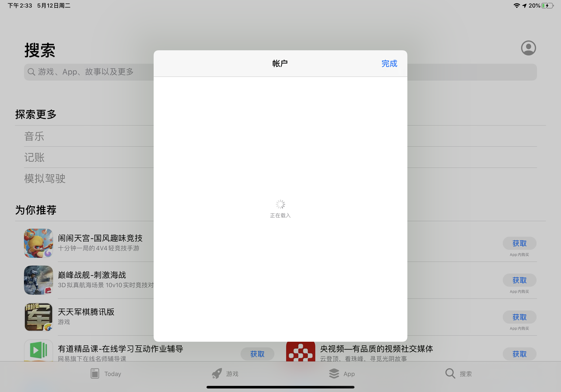
Task: Tap the Wi-Fi status icon
Action: (x=516, y=6)
